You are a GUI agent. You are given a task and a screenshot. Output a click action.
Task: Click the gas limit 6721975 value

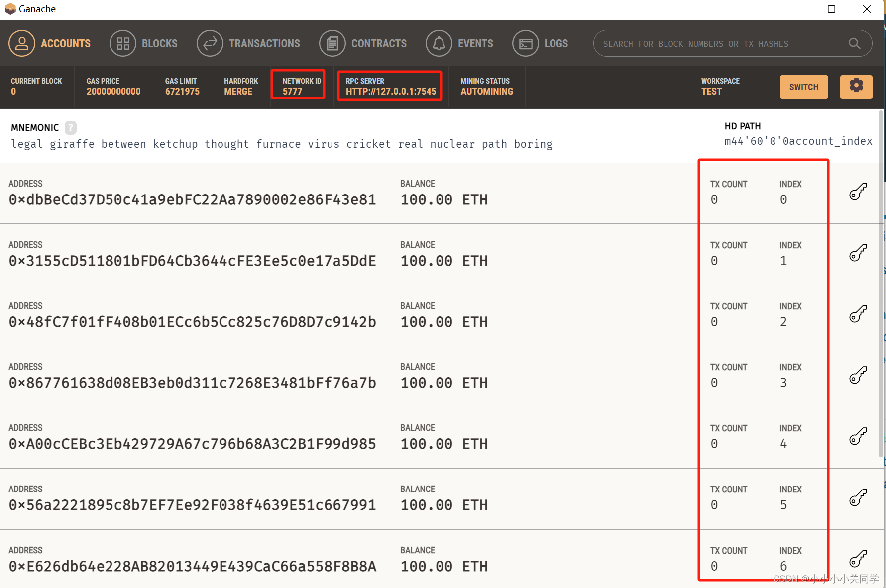tap(182, 92)
